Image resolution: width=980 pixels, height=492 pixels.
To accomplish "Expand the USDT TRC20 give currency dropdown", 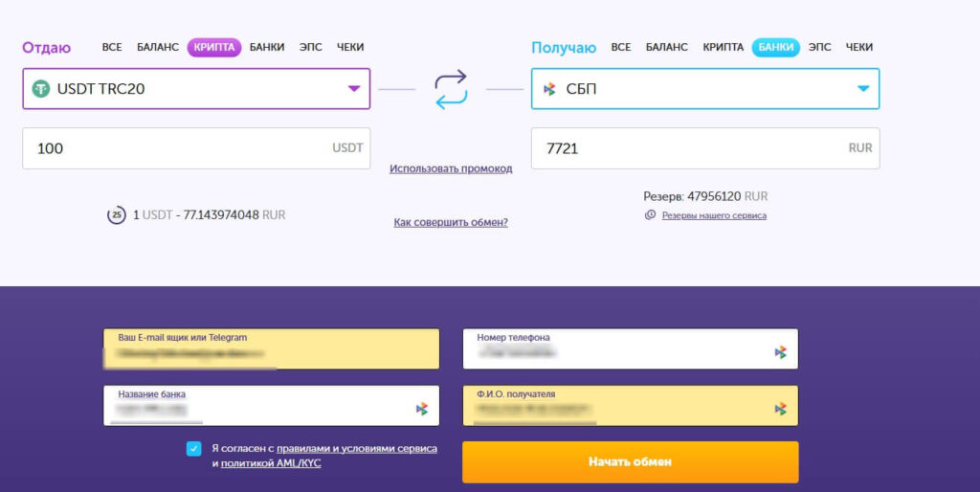I will click(353, 89).
